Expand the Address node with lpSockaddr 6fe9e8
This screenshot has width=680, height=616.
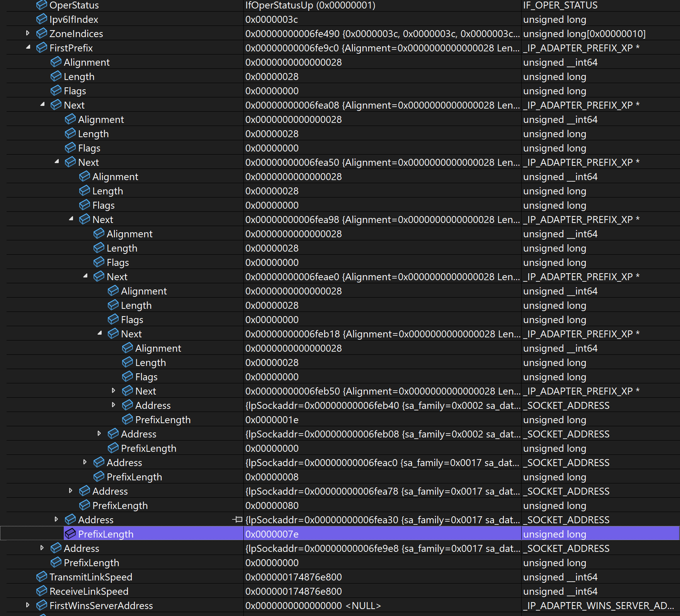[x=42, y=548]
